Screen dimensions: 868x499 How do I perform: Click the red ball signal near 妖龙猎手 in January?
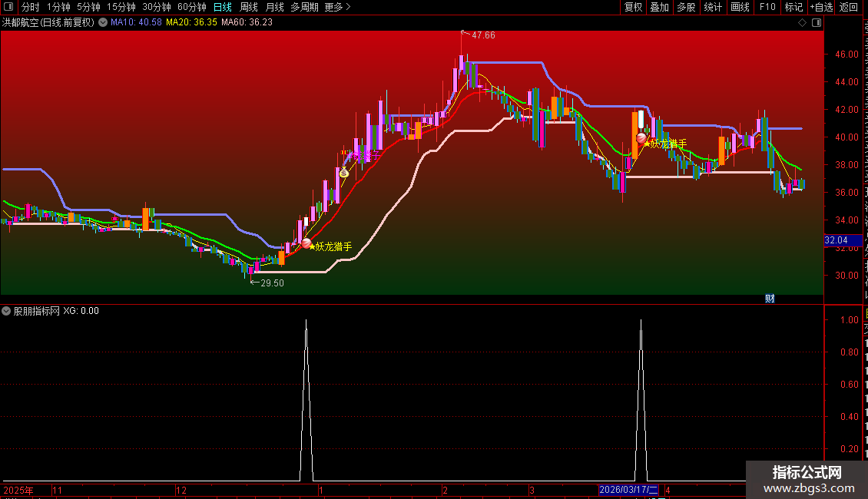(306, 243)
